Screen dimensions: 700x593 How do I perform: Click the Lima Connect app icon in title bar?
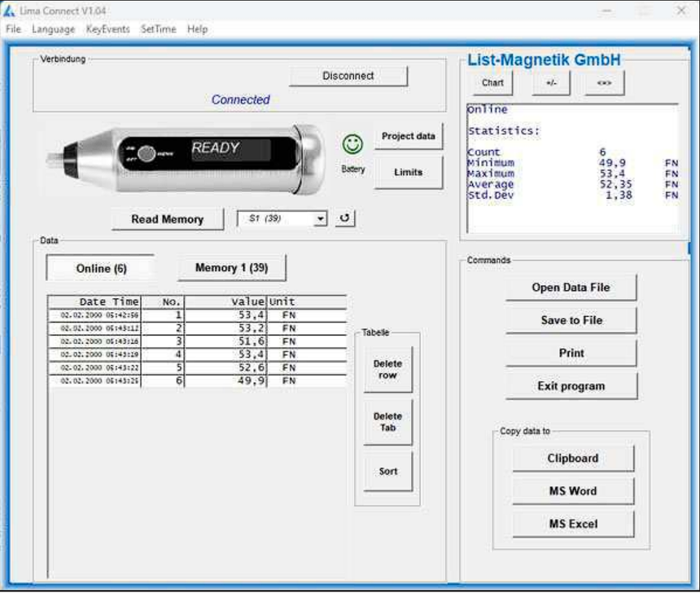(10, 11)
